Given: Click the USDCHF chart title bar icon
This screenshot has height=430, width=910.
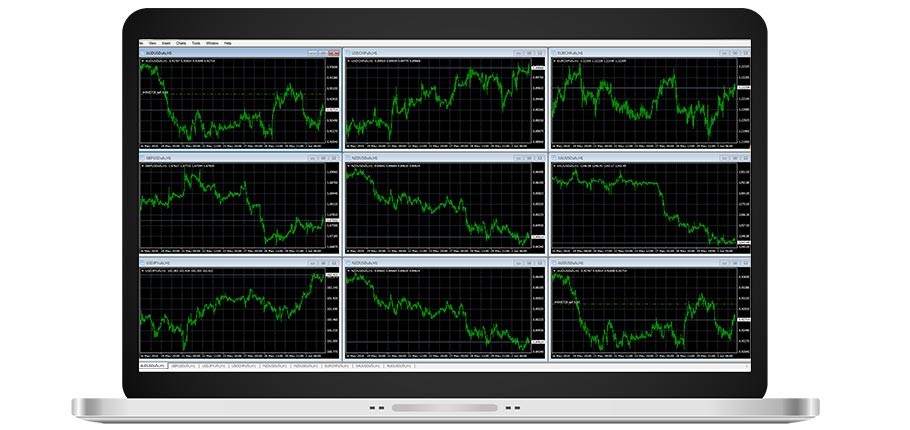Looking at the screenshot, I should click(x=349, y=53).
